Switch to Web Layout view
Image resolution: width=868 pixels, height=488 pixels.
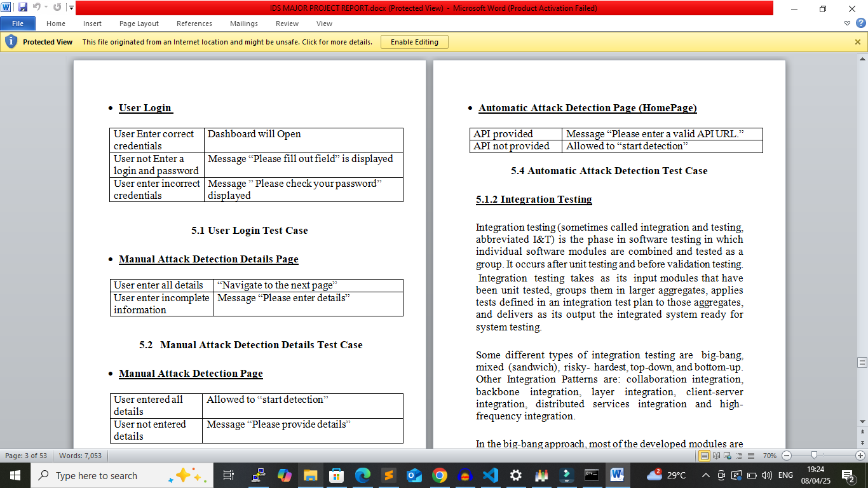[728, 456]
